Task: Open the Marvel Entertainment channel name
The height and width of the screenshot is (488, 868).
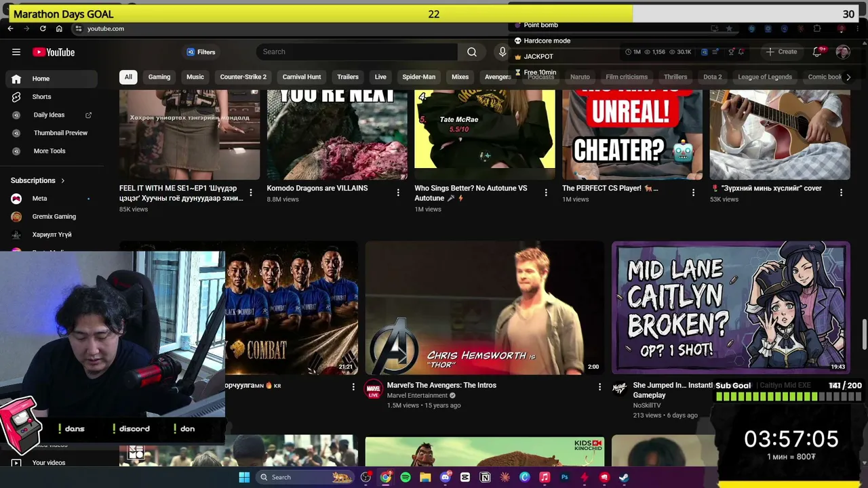Action: (418, 396)
